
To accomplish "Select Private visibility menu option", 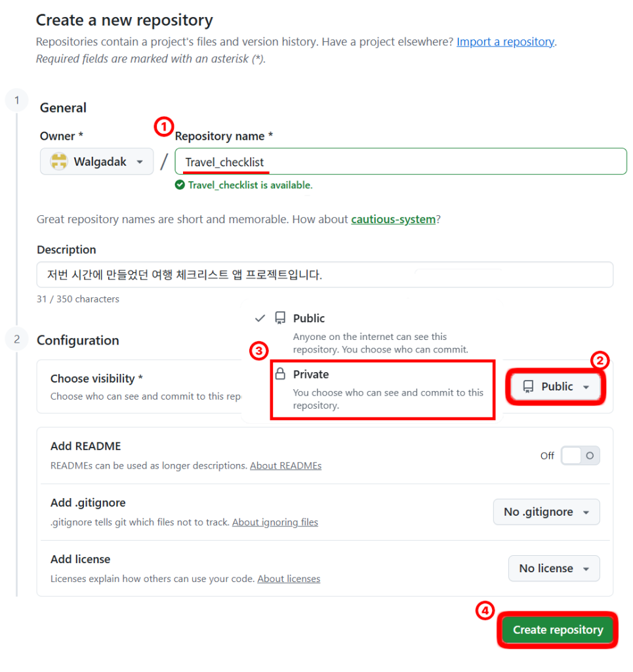I will [x=383, y=389].
